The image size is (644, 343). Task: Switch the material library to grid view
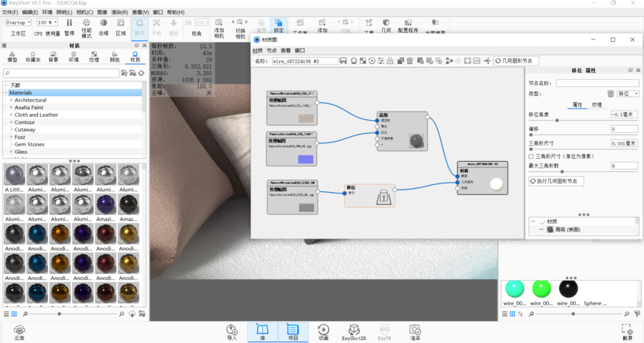(14, 314)
